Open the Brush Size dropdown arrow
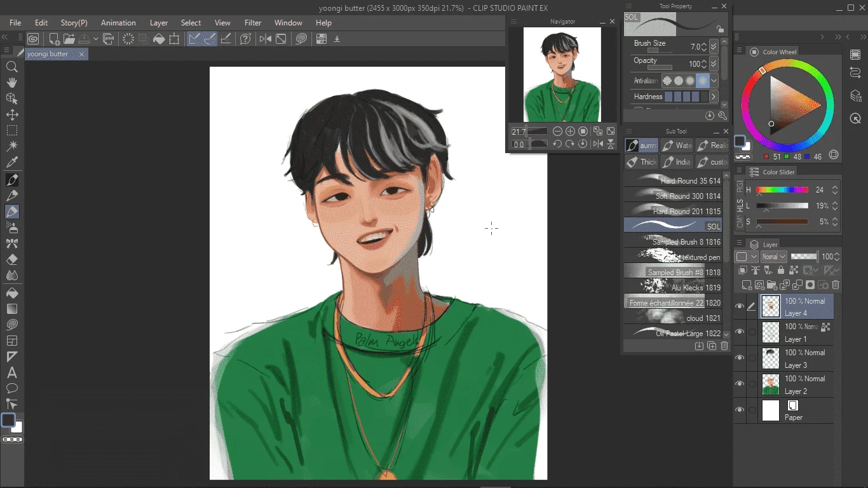The width and height of the screenshot is (868, 488). [x=714, y=46]
